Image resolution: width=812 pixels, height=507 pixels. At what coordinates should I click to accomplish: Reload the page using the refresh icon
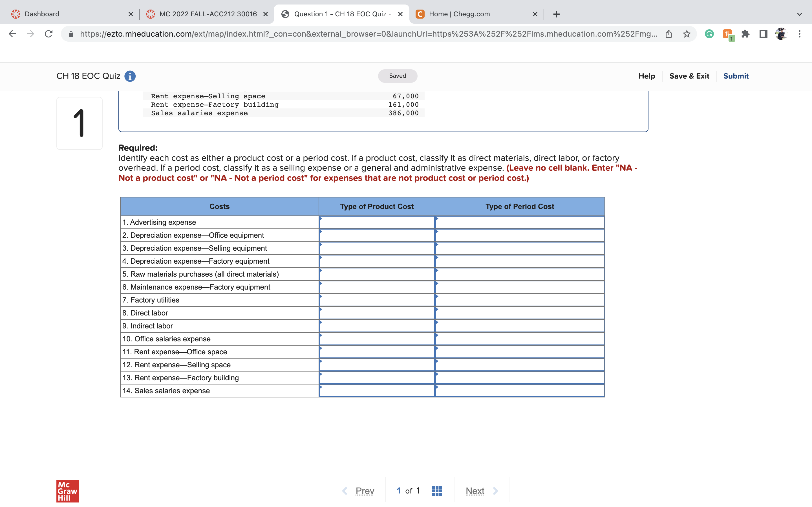click(48, 34)
